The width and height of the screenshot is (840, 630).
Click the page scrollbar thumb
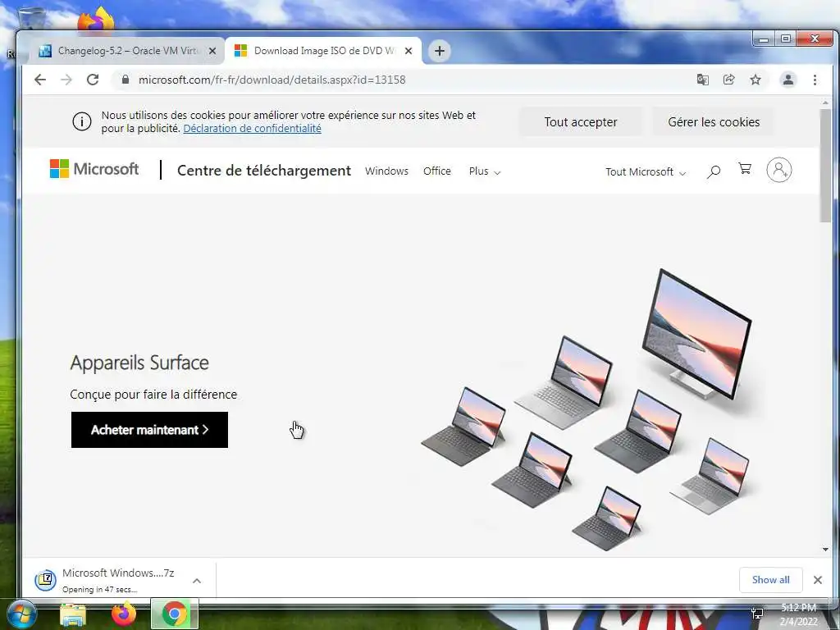[x=825, y=166]
